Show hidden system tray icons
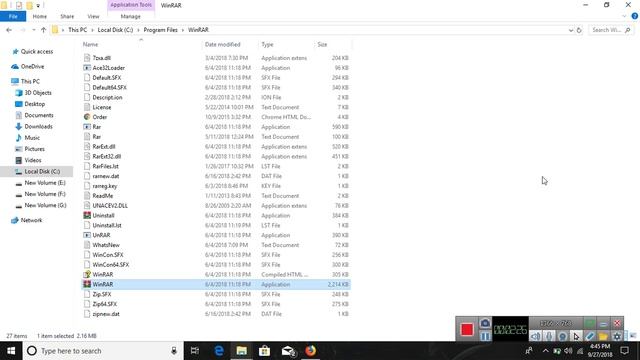 click(x=545, y=351)
